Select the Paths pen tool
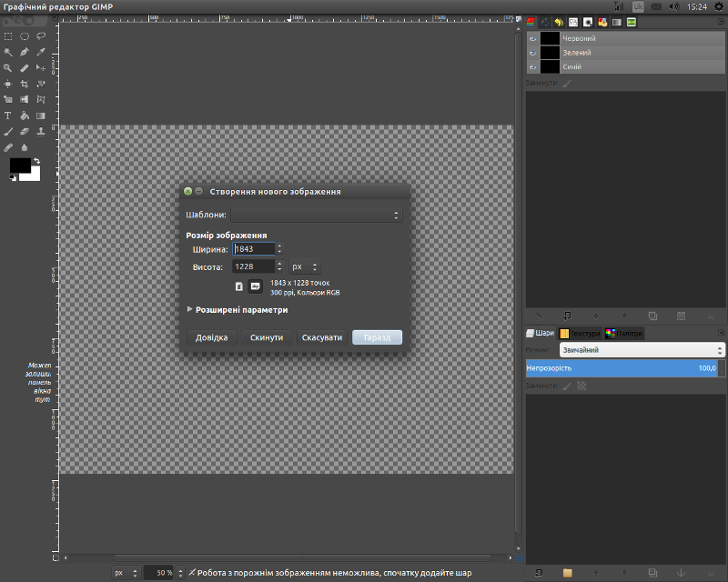Image resolution: width=728 pixels, height=582 pixels. pos(25,52)
